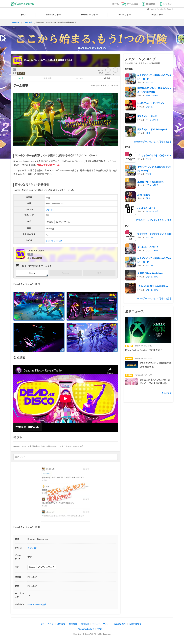Screen dimensions: 184x644
Task: Enlarge the screenshot showing score 13982
Action: tap(92, 306)
